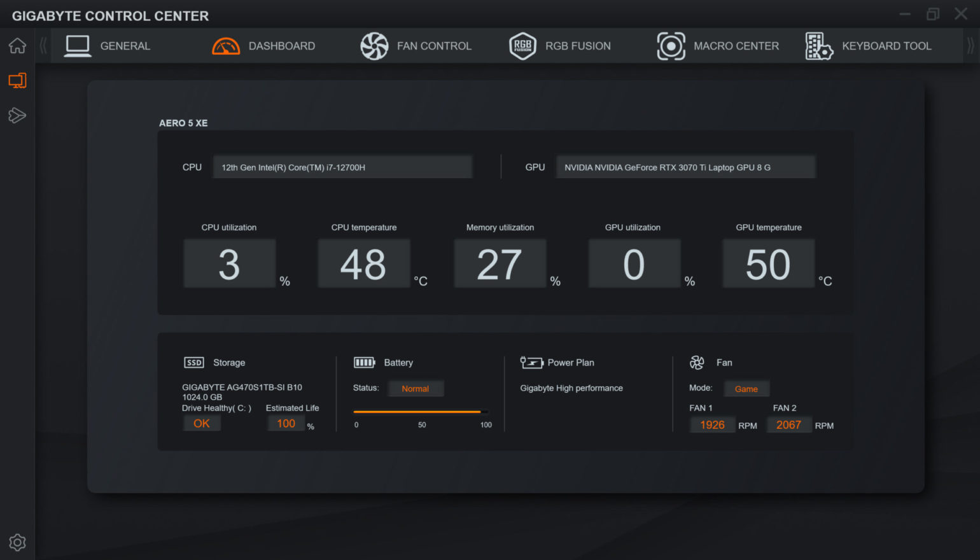Open the paper plane update icon

click(x=17, y=115)
